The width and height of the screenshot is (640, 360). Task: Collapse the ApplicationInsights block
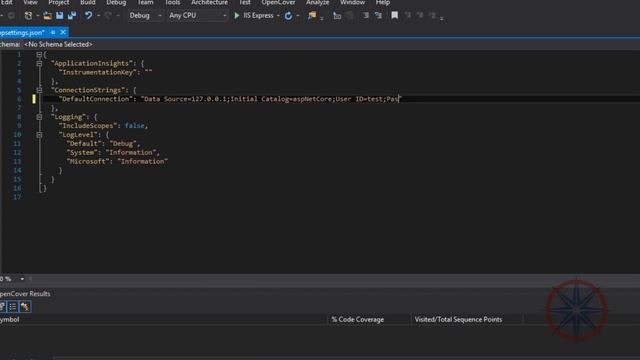click(x=39, y=63)
